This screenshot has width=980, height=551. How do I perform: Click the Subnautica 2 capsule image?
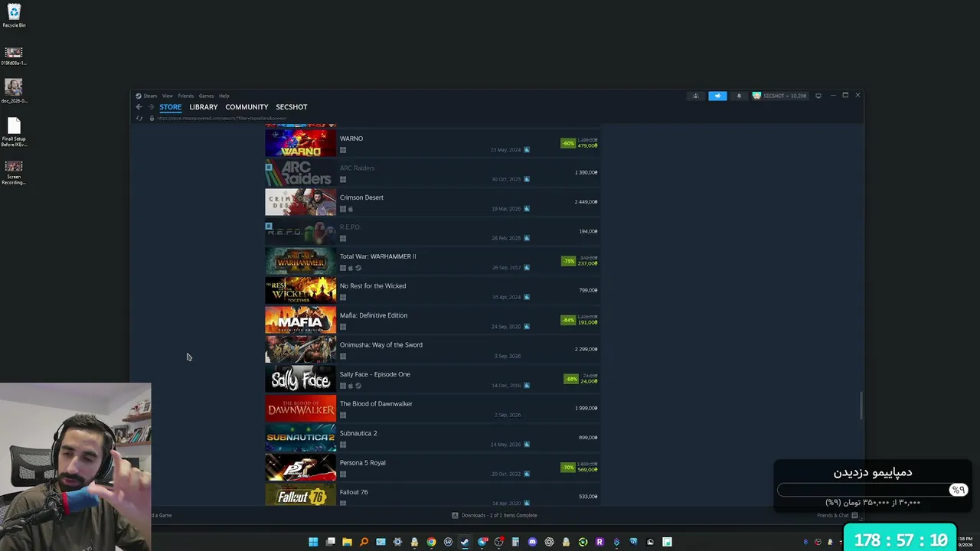[x=300, y=438]
